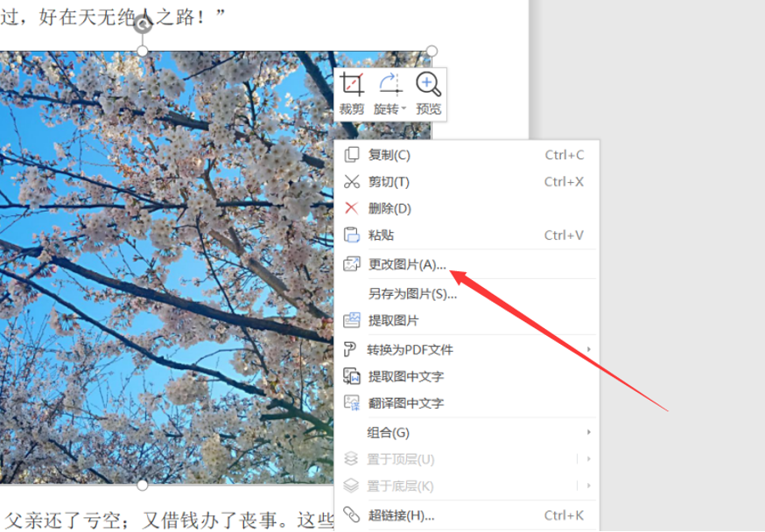This screenshot has width=765, height=532.
Task: Click the image rotation handle above picture
Action: (x=143, y=24)
